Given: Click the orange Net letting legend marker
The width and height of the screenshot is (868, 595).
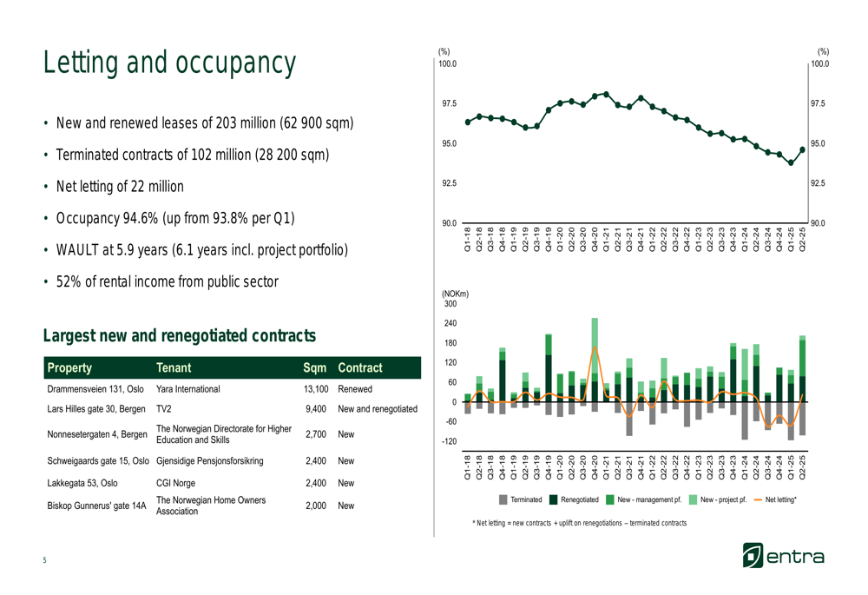Looking at the screenshot, I should 758,499.
